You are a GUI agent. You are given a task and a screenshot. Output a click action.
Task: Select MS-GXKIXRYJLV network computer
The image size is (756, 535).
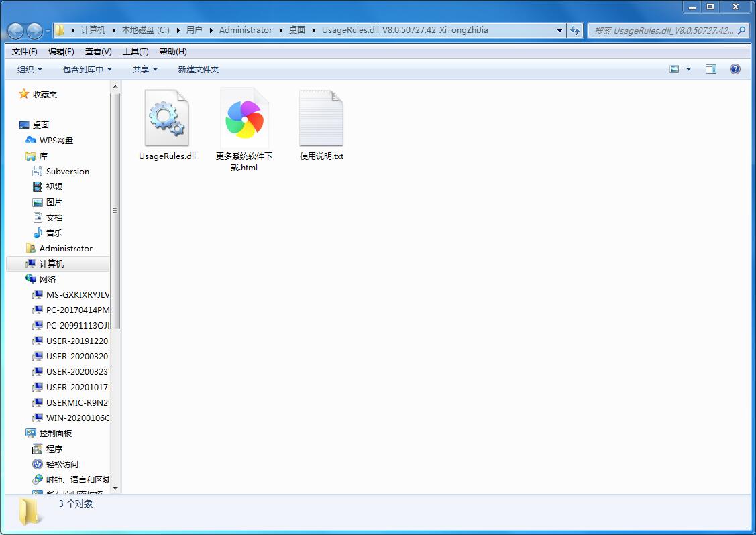[70, 294]
